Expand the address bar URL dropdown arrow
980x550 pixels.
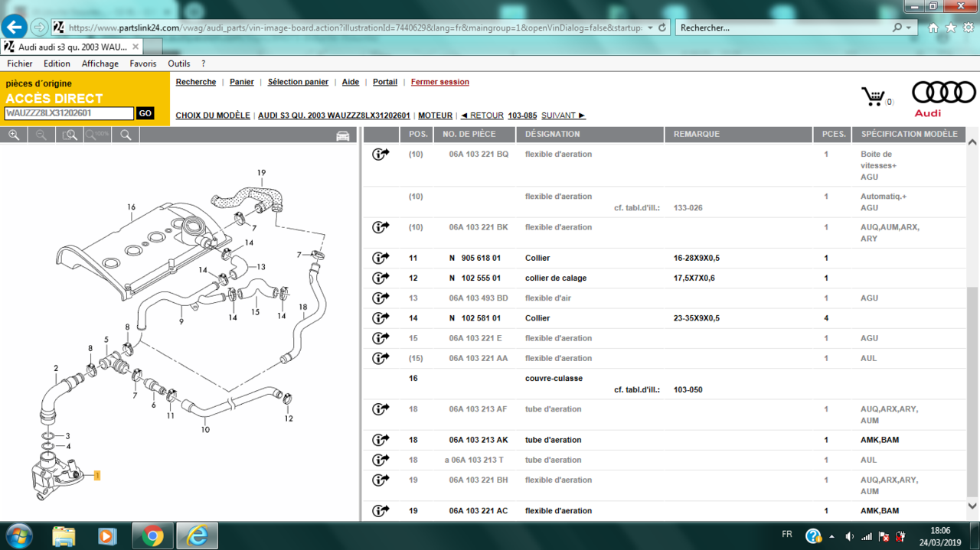click(650, 28)
